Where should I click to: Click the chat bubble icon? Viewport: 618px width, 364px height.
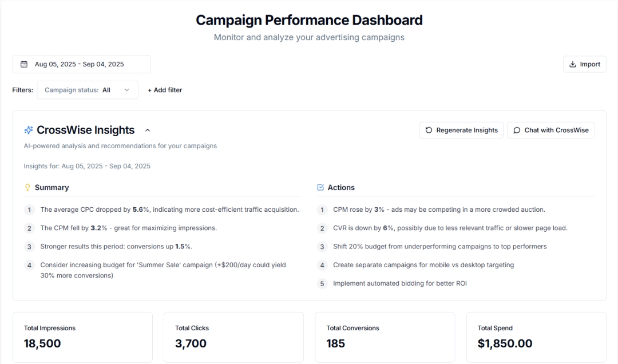pyautogui.click(x=517, y=130)
